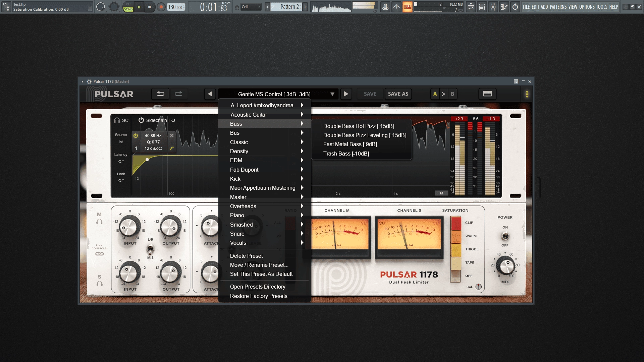Click the SAVE AS button
Viewport: 644px width, 362px height.
click(x=398, y=94)
